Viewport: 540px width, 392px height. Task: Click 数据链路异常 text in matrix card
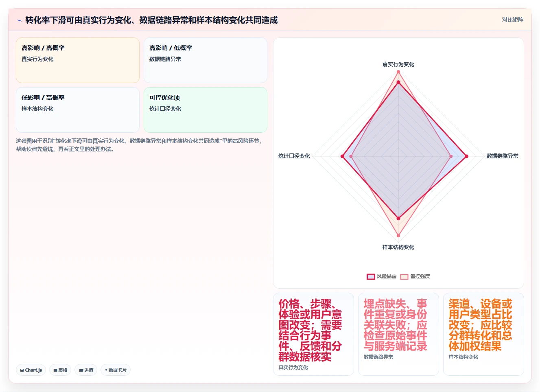[165, 59]
